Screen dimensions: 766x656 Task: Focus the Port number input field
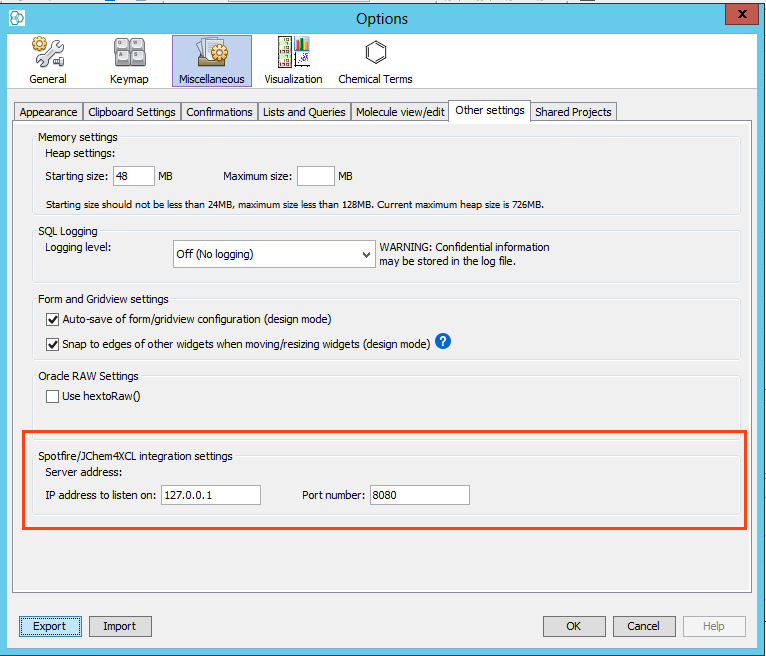point(419,495)
